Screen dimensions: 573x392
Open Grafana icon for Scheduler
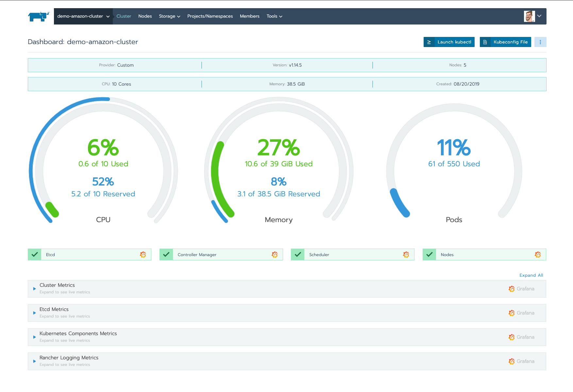point(406,254)
